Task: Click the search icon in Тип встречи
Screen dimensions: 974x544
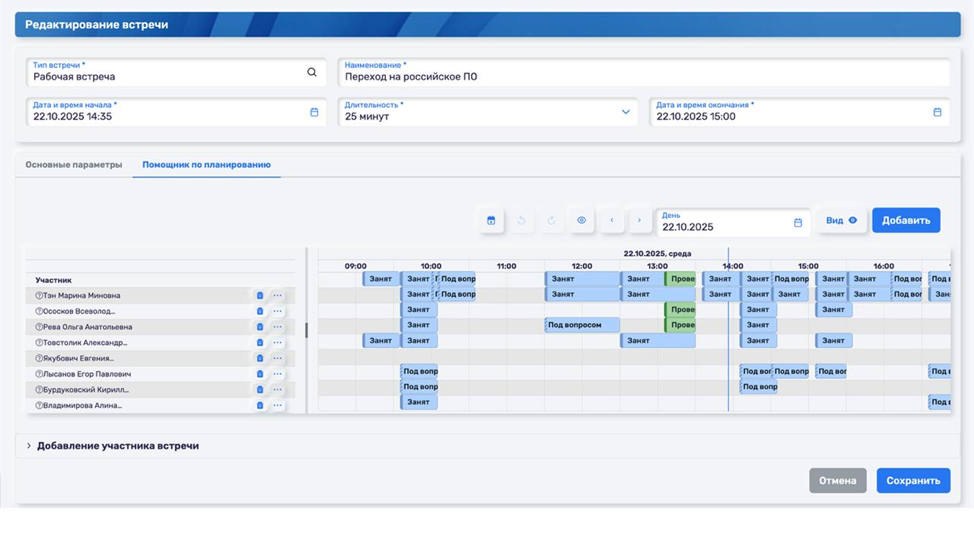Action: 311,72
